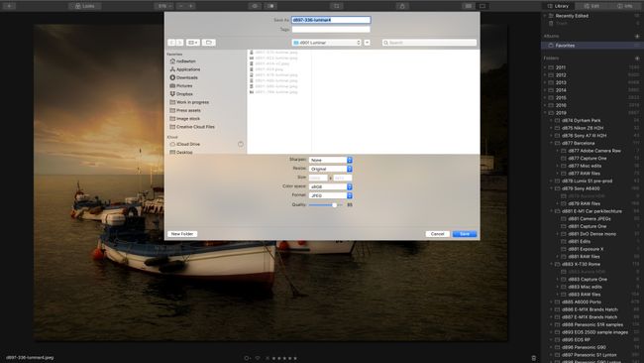Open Desktop in dialog sidebar
Image resolution: width=644 pixels, height=363 pixels.
[x=181, y=152]
